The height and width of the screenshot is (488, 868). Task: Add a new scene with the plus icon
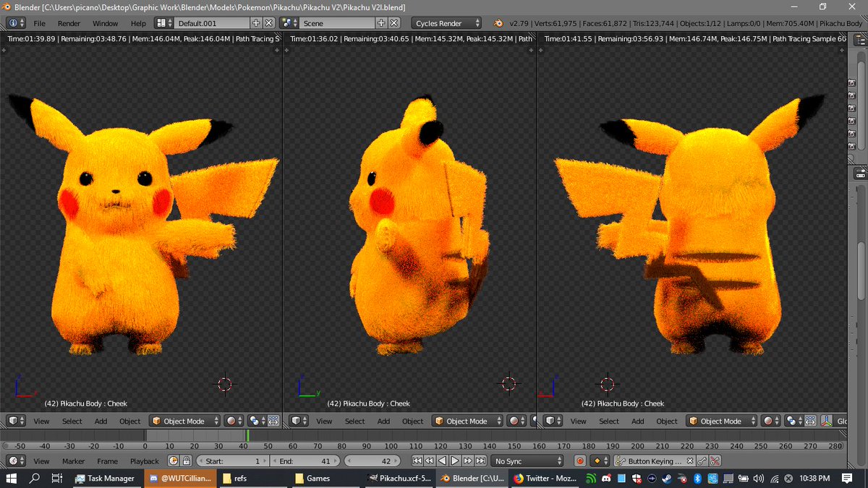(x=381, y=23)
